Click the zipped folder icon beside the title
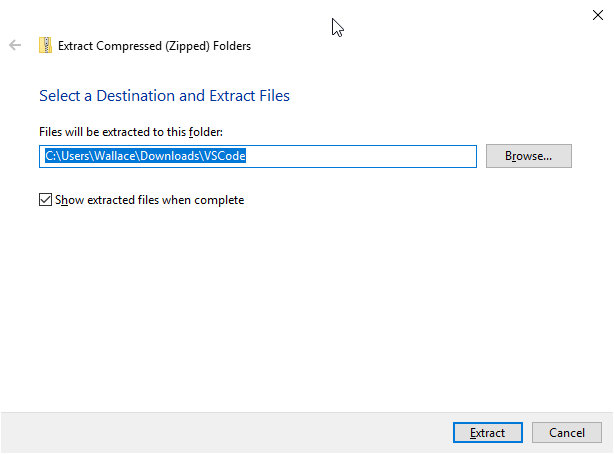The height and width of the screenshot is (454, 614). (x=45, y=45)
